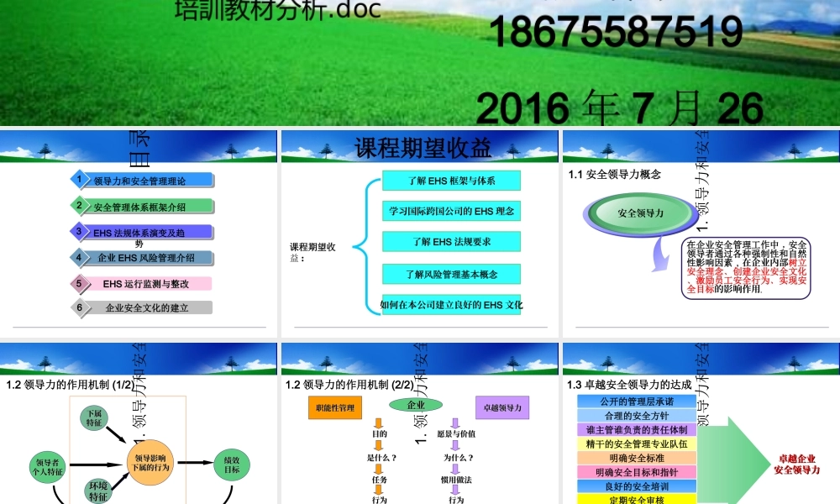Viewport: 840px width, 504px height.
Task: Click the curved arrow below 安全领导力 oval
Action: coord(662,255)
